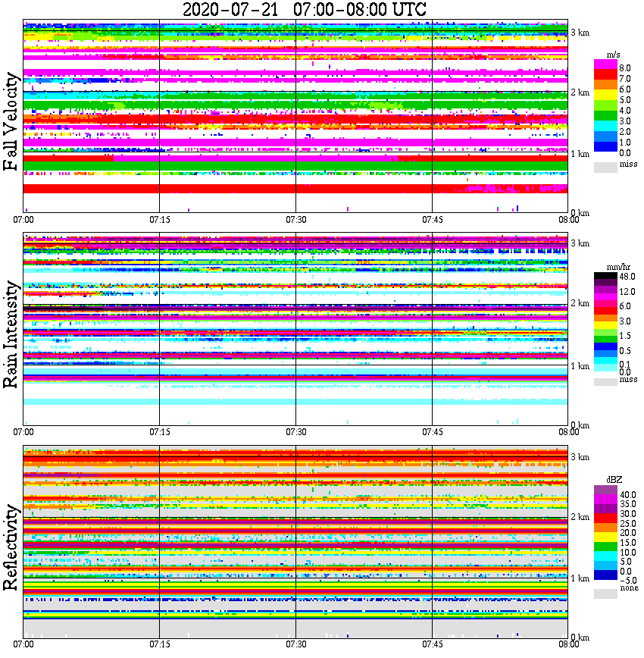The width and height of the screenshot is (644, 658).
Task: Select the "6.0" value in the mm/hr legend
Action: tap(625, 306)
